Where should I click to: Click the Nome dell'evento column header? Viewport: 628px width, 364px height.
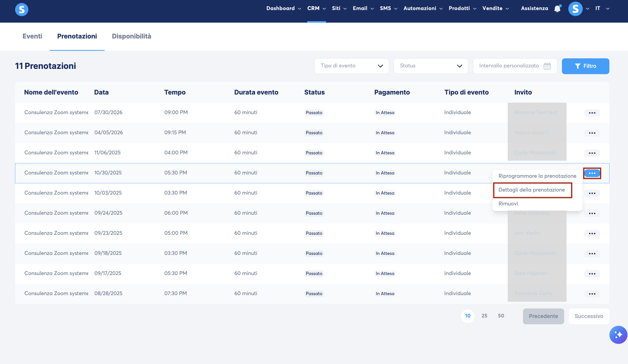pyautogui.click(x=51, y=92)
